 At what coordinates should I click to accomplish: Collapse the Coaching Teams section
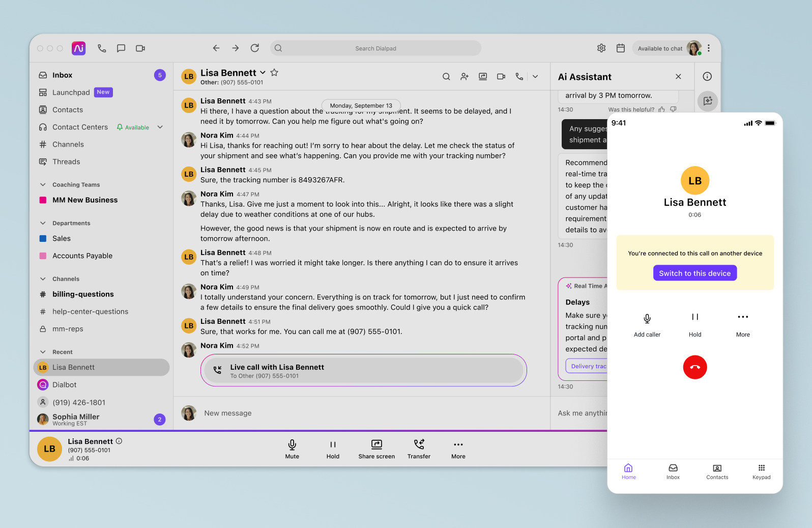(x=43, y=185)
